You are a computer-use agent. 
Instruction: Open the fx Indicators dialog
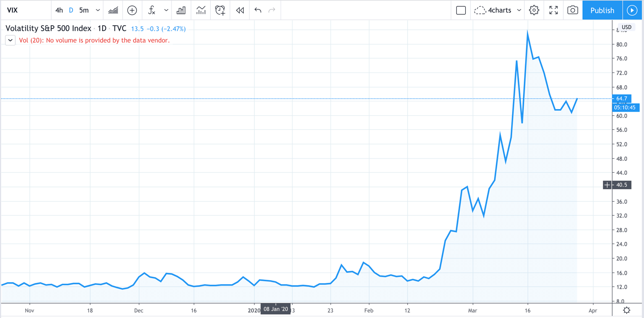(152, 10)
